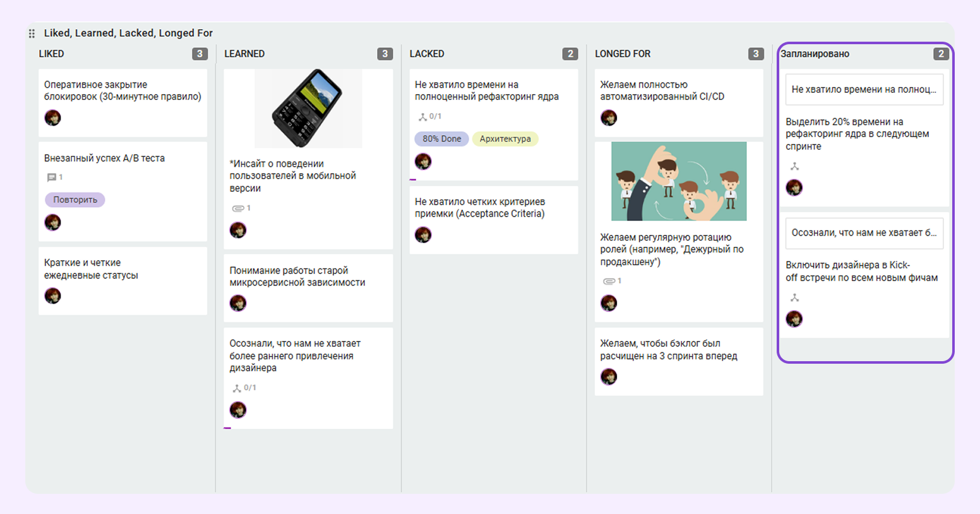The width and height of the screenshot is (980, 514).
Task: Click attachment icon on role rotation card
Action: (x=609, y=281)
